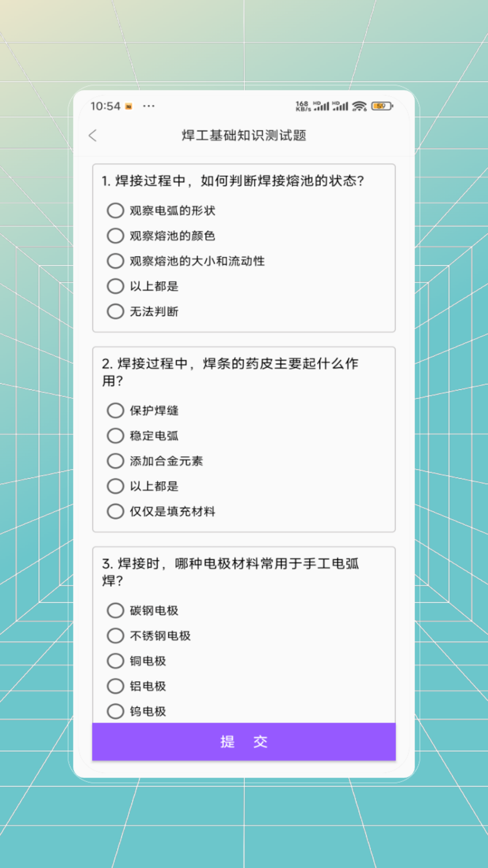Tap the cellular signal bars icon
Image resolution: width=488 pixels, height=868 pixels.
(323, 106)
